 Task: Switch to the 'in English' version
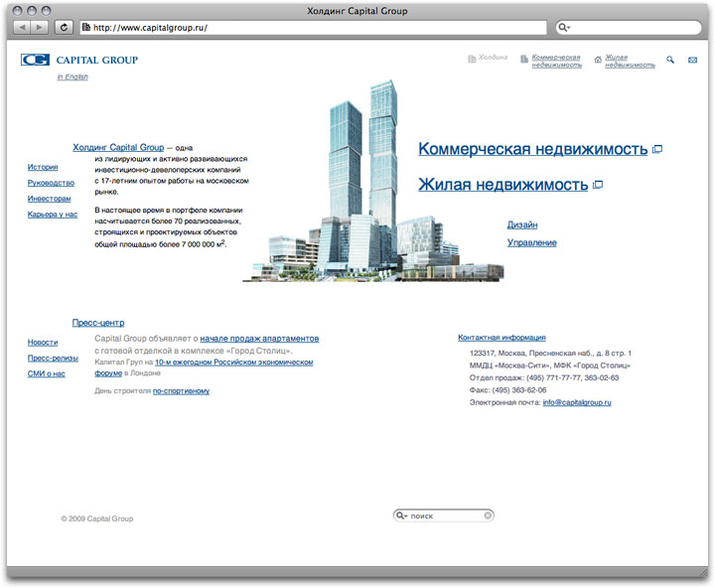[72, 76]
